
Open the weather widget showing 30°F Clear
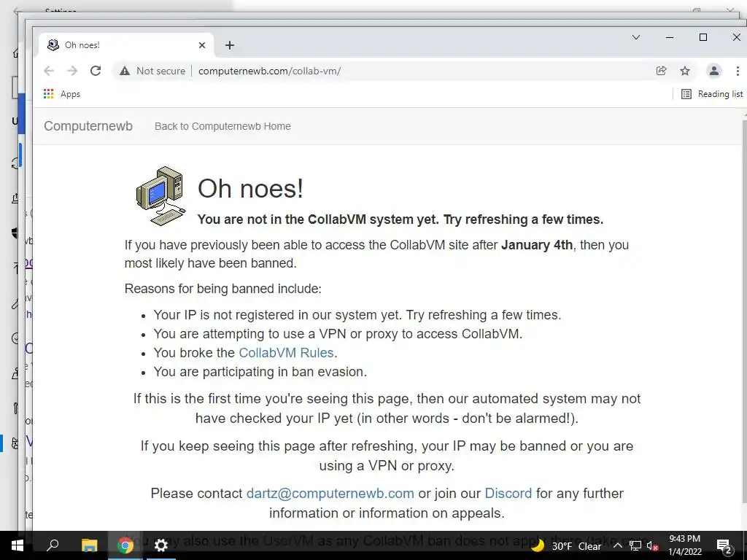pyautogui.click(x=566, y=545)
